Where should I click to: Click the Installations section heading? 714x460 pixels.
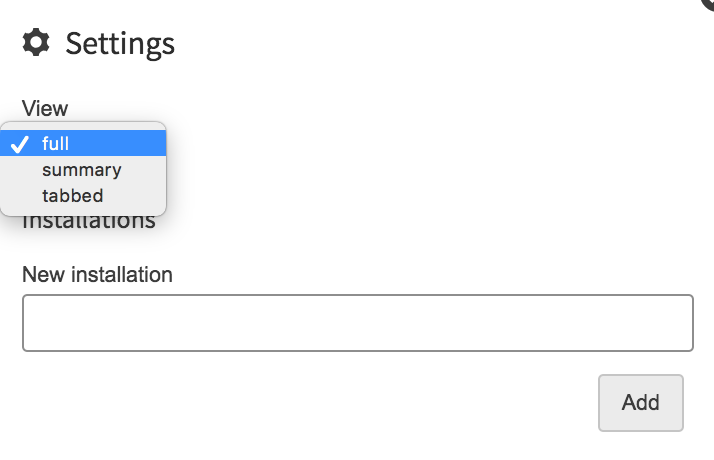[x=89, y=222]
